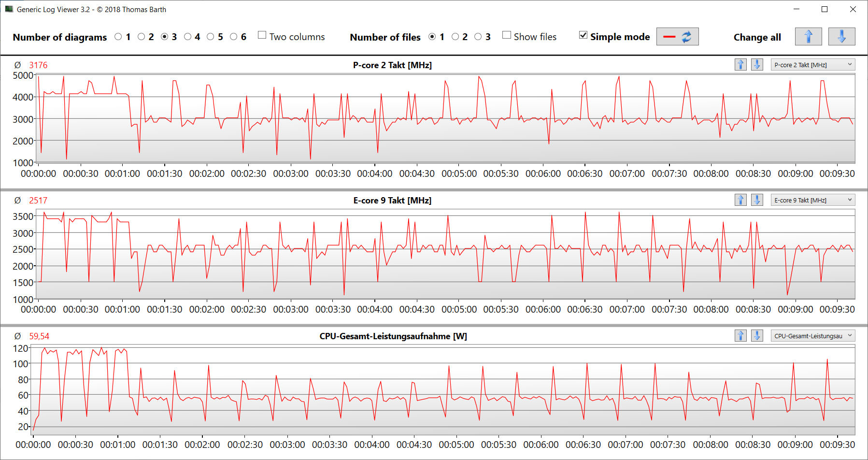This screenshot has width=868, height=460.
Task: Maximize the Generic Log Viewer window
Action: click(825, 9)
